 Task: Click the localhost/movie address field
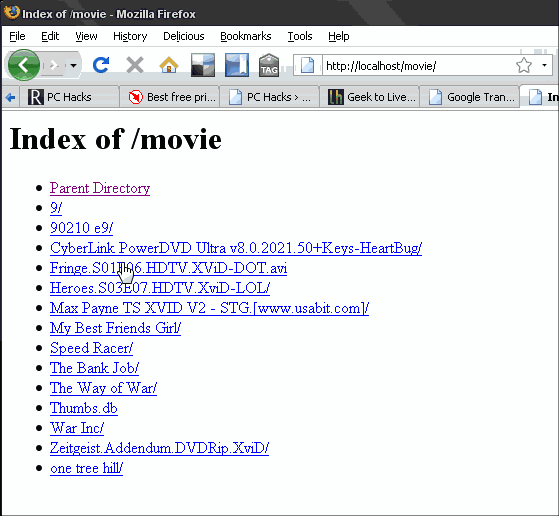(417, 66)
